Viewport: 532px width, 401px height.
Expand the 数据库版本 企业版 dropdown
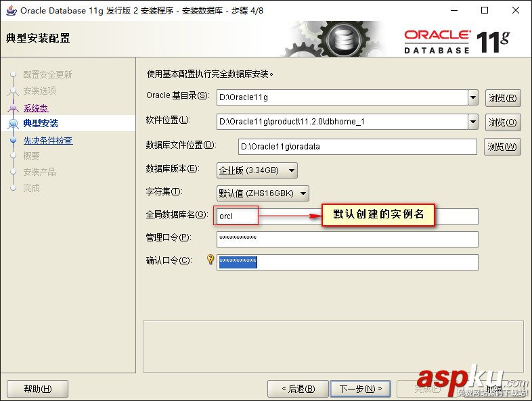coord(257,170)
